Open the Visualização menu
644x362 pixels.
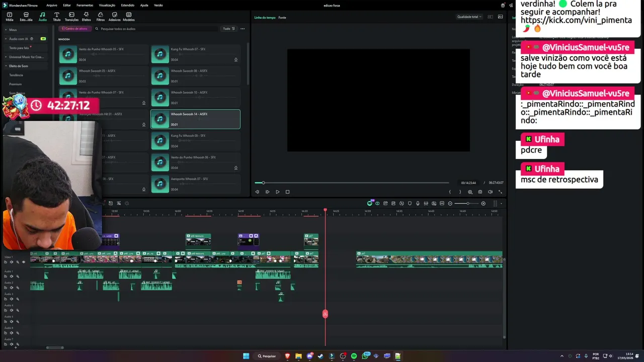[x=107, y=5]
